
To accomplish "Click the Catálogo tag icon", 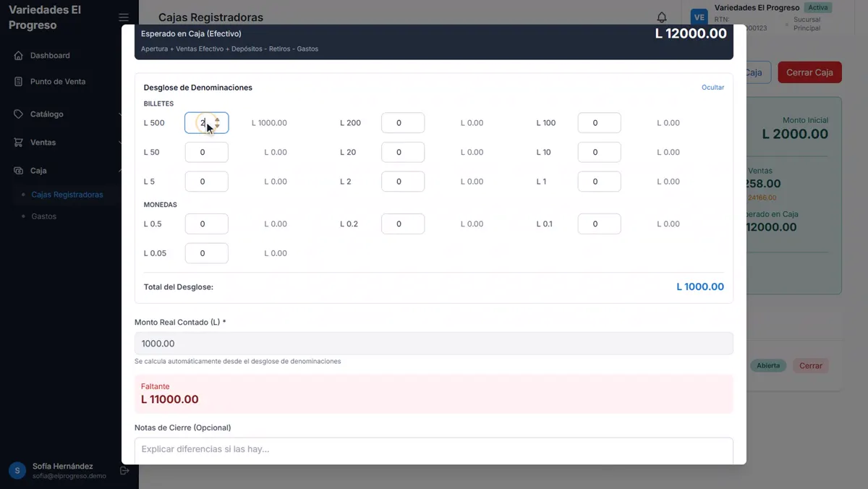I will point(19,114).
